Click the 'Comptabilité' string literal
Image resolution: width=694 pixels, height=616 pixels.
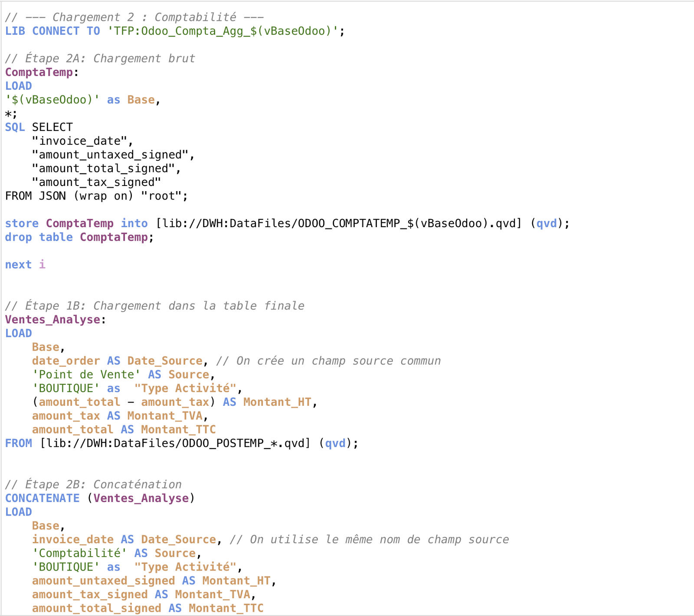pos(79,553)
